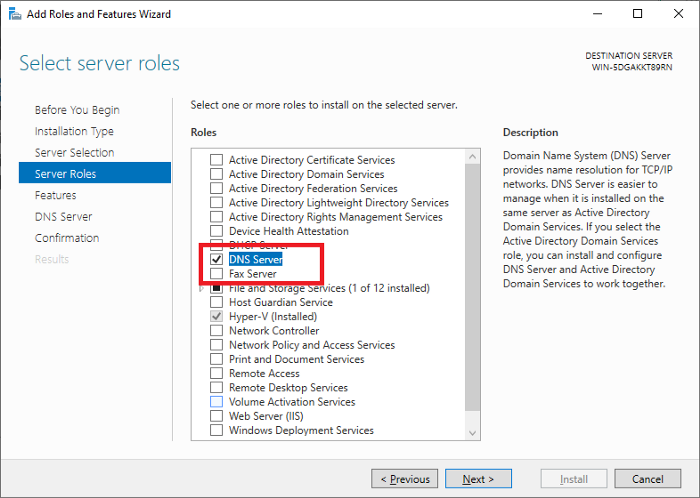Click the Cancel button

(x=648, y=479)
